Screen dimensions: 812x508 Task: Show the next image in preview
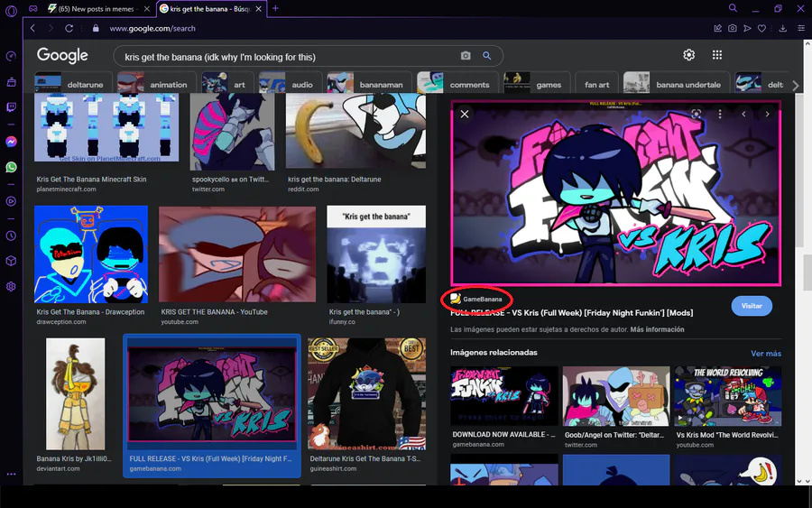coord(768,114)
